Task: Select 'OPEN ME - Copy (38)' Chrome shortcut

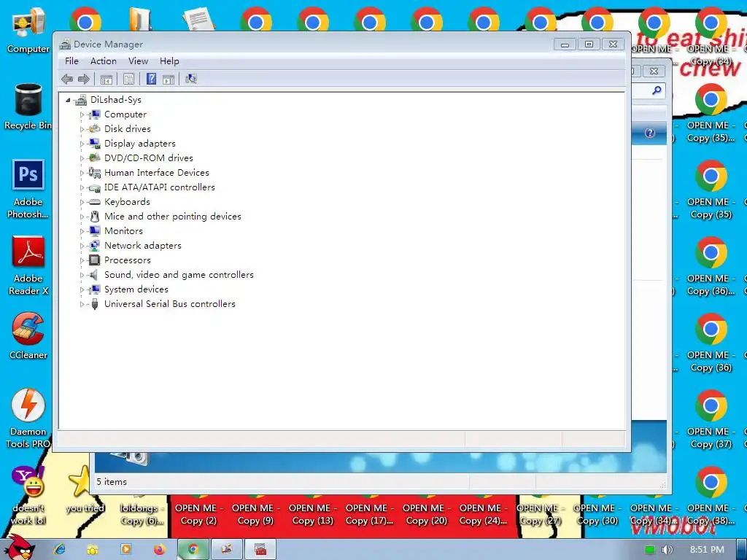Action: coord(711,496)
